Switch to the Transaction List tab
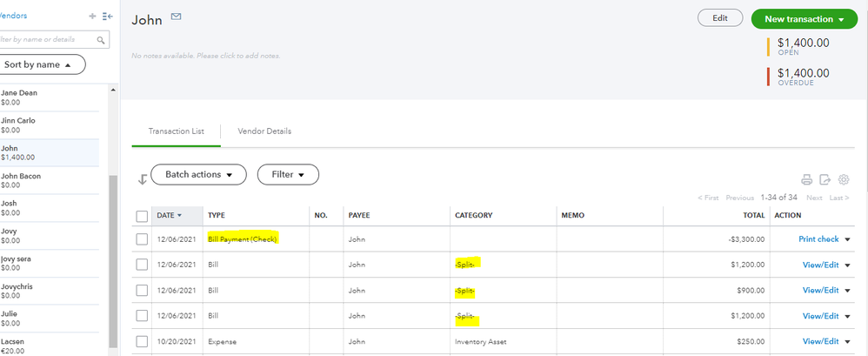The height and width of the screenshot is (356, 868). 176,131
